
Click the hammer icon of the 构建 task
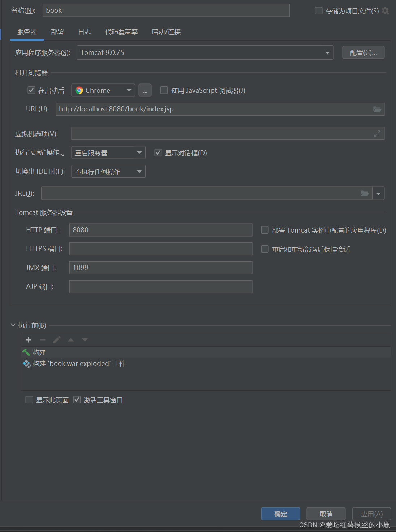coord(26,352)
